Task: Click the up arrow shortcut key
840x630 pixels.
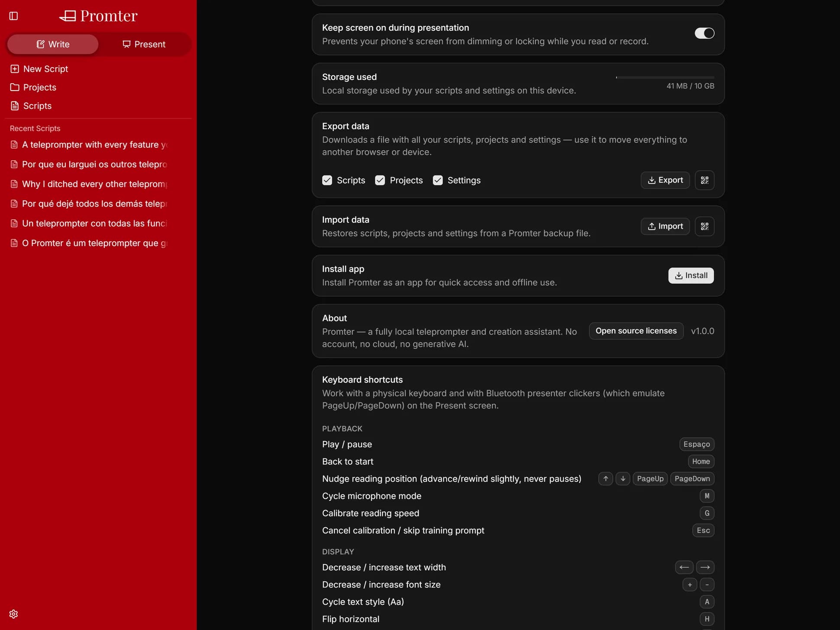Action: coord(606,479)
